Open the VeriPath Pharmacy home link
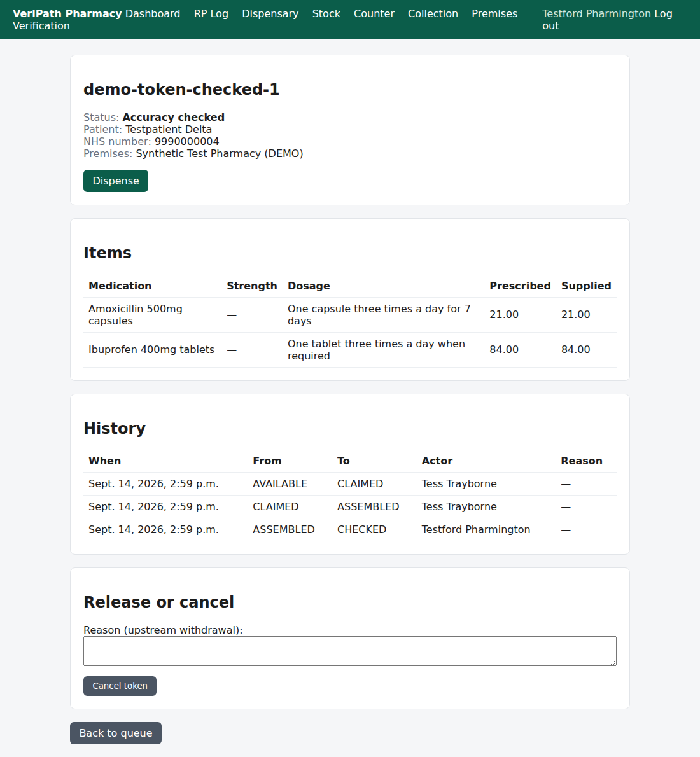700x757 pixels. 67,13
